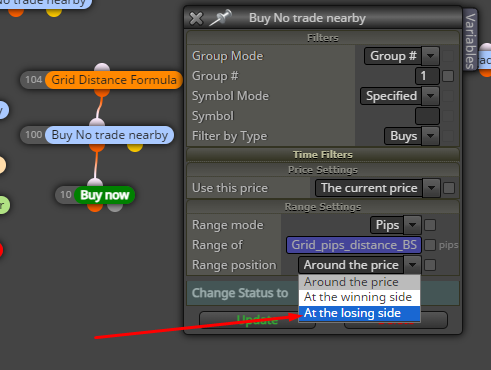Edit the Group # value field
This screenshot has height=370, width=491.
point(427,76)
